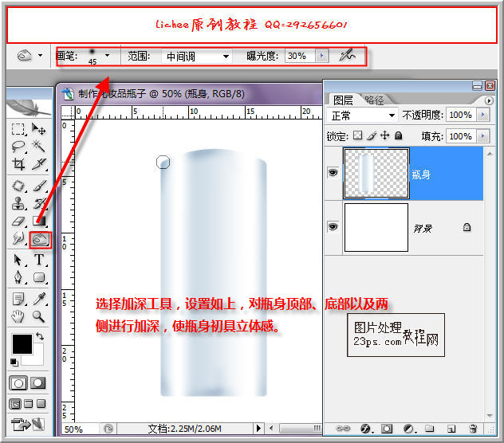Viewport: 504px width, 443px height.
Task: Toggle visibility of the 背景 layer
Action: click(x=333, y=227)
